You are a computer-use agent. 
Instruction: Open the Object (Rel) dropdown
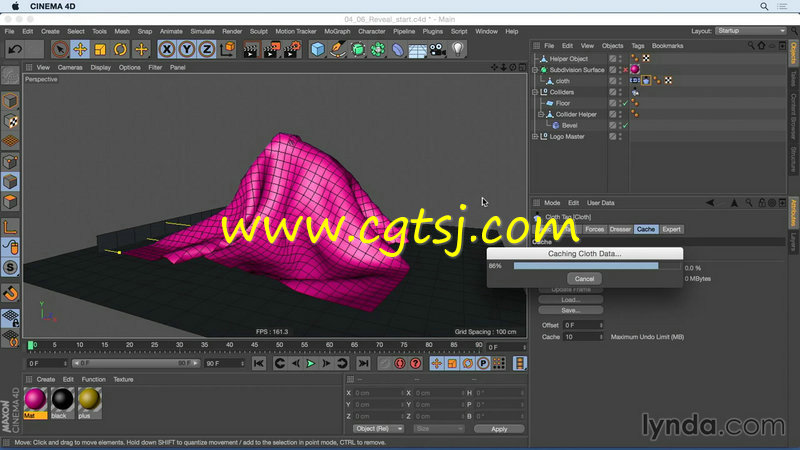click(x=378, y=429)
